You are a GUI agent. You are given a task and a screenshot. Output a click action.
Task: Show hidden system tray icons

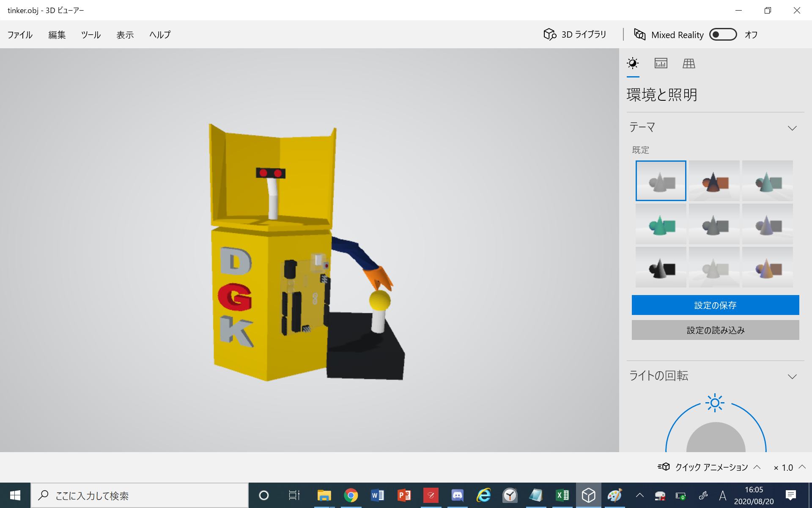click(640, 495)
